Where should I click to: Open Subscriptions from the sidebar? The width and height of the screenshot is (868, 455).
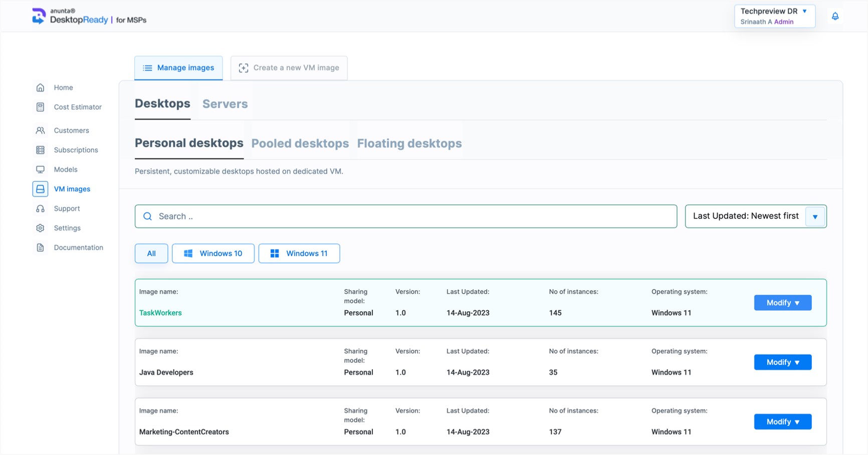point(76,150)
